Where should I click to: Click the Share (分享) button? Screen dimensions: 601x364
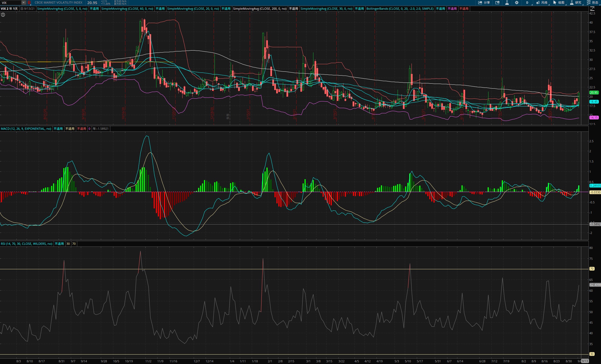point(484,3)
